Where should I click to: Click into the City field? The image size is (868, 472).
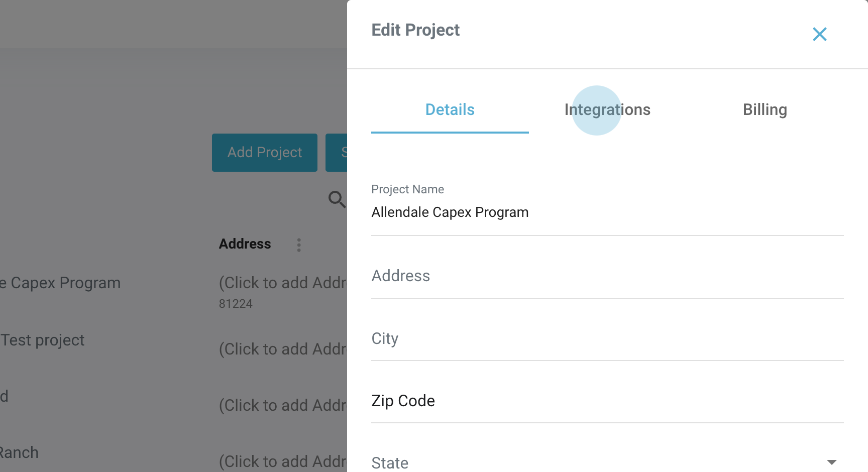click(x=607, y=339)
